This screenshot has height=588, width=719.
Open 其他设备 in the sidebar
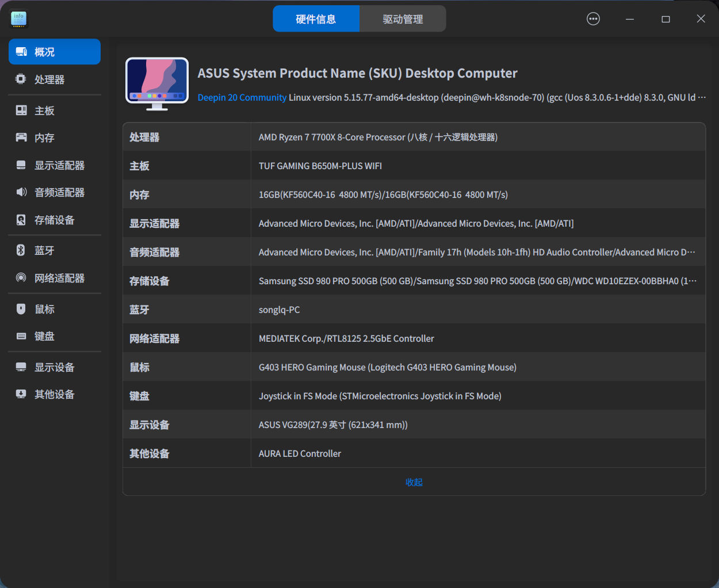[x=54, y=394]
